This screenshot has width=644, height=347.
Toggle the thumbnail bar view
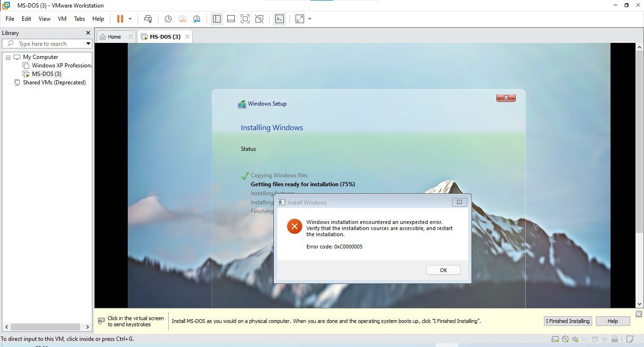point(231,19)
